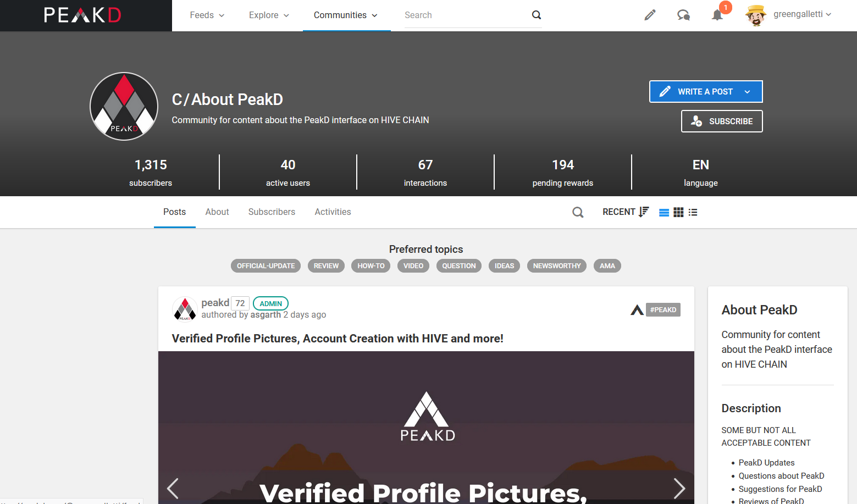This screenshot has height=504, width=857.
Task: Click the ADMIN badge on post
Action: [x=270, y=303]
